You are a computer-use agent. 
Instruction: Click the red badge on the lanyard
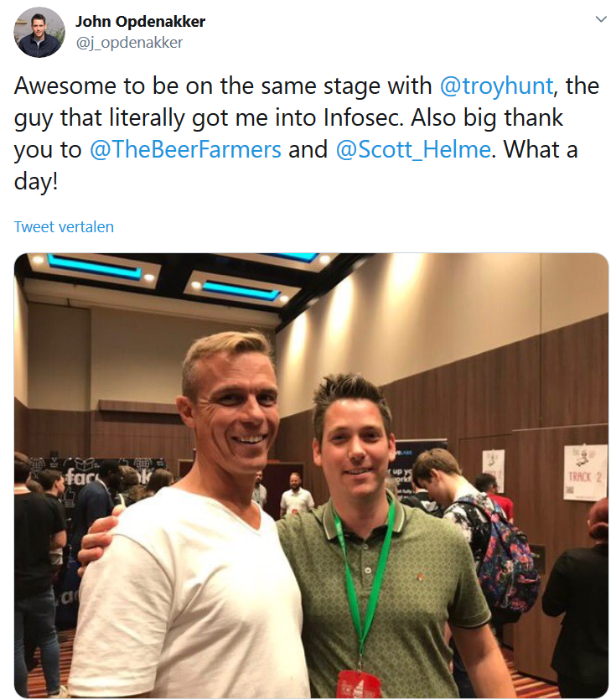[359, 684]
